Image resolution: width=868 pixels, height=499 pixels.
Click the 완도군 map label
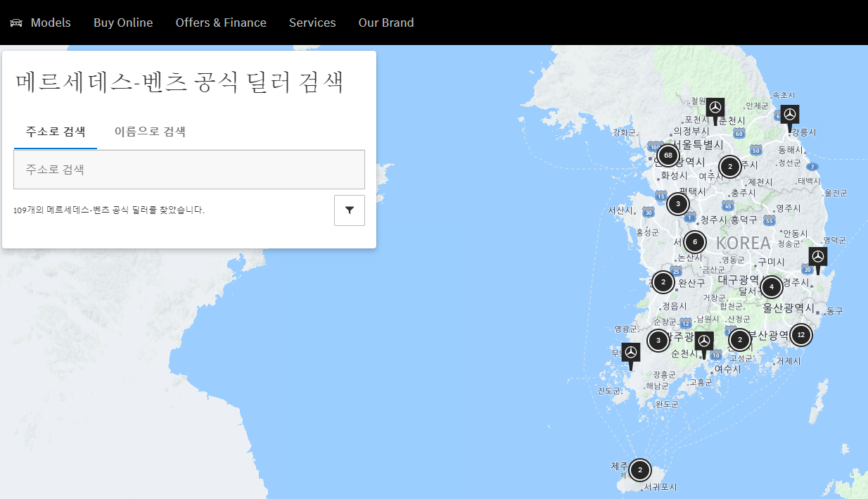(667, 404)
